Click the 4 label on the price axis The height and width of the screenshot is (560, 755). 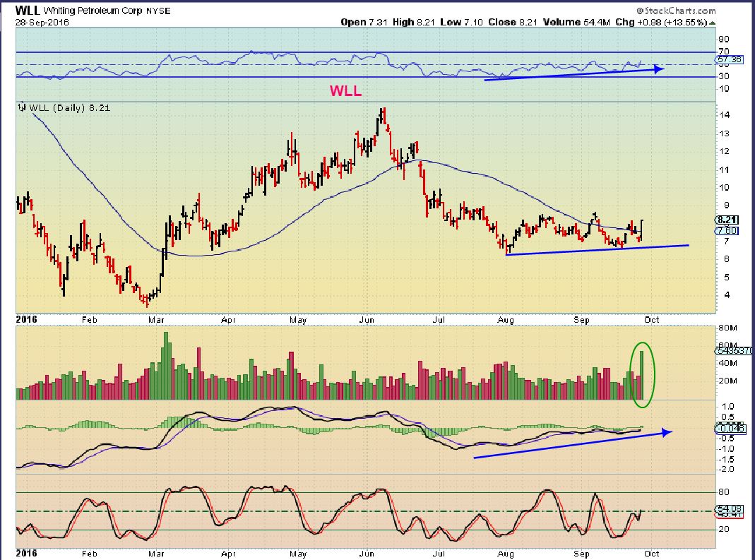(727, 294)
